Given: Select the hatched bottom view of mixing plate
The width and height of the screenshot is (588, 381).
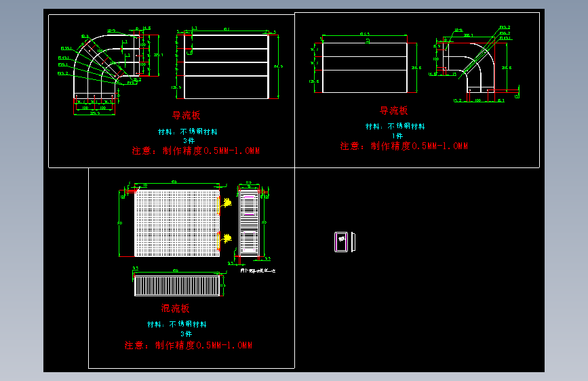Looking at the screenshot, I should 177,286.
